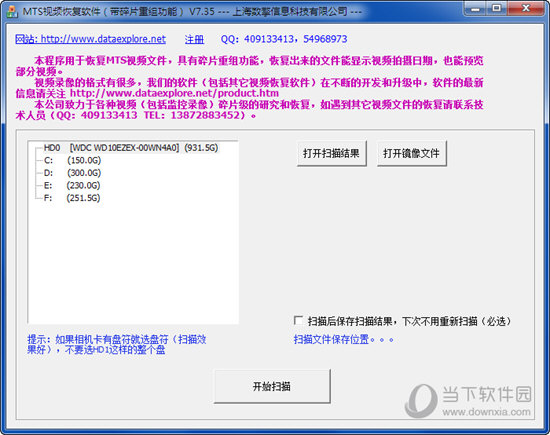Maximize the MTS recovery window
550x435 pixels.
pyautogui.click(x=496, y=8)
